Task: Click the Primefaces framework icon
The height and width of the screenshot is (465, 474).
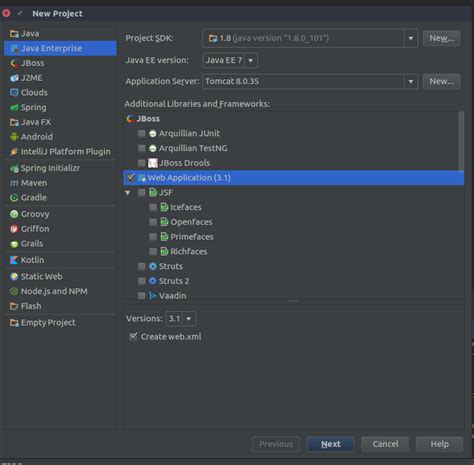Action: [x=164, y=237]
